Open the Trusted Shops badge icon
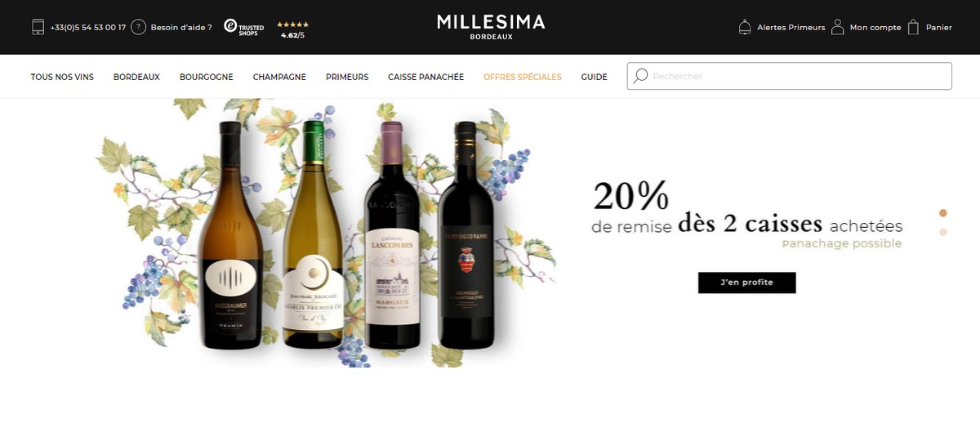 tap(244, 28)
